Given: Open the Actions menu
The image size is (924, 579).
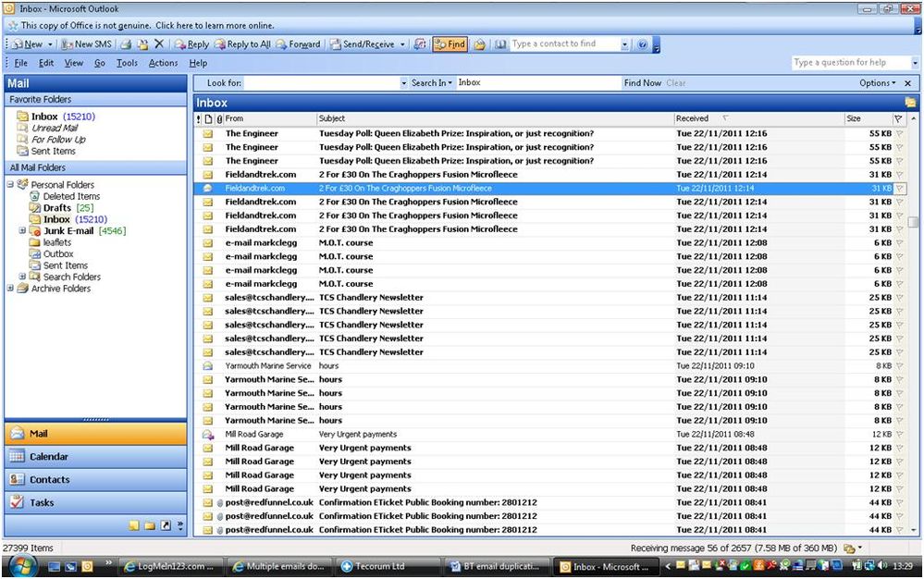Looking at the screenshot, I should 163,63.
